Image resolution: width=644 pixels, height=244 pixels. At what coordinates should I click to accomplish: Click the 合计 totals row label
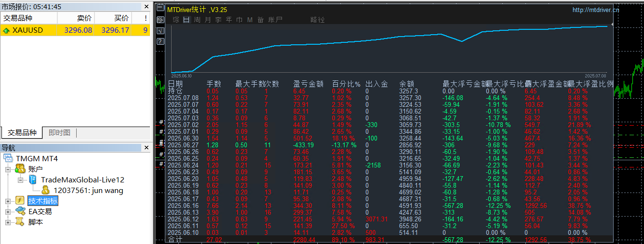(174, 239)
